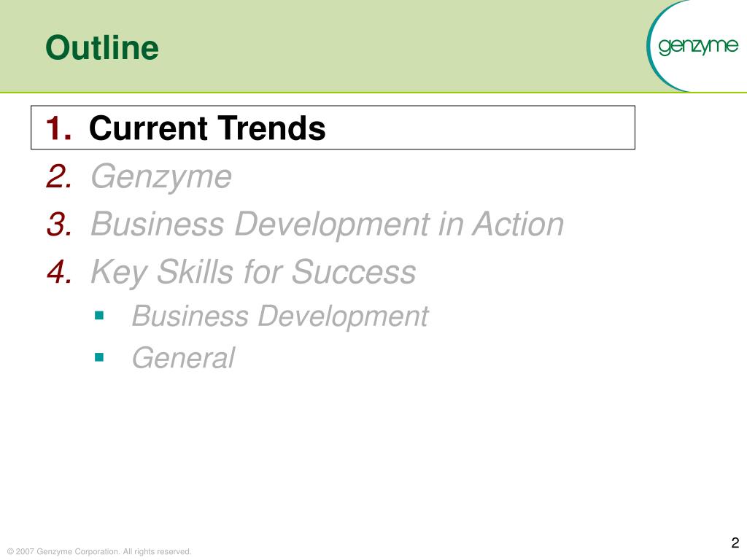
Task: Click the word Trends in highlighted box
Action: [272, 128]
